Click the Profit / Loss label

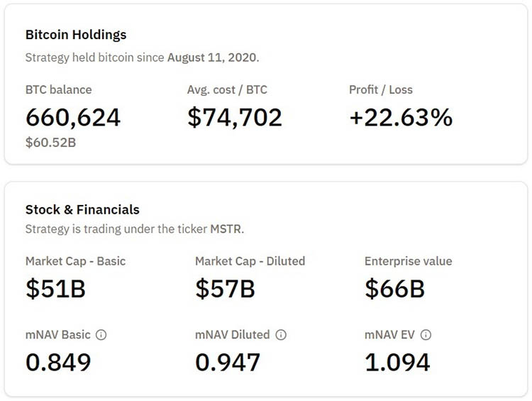click(380, 90)
